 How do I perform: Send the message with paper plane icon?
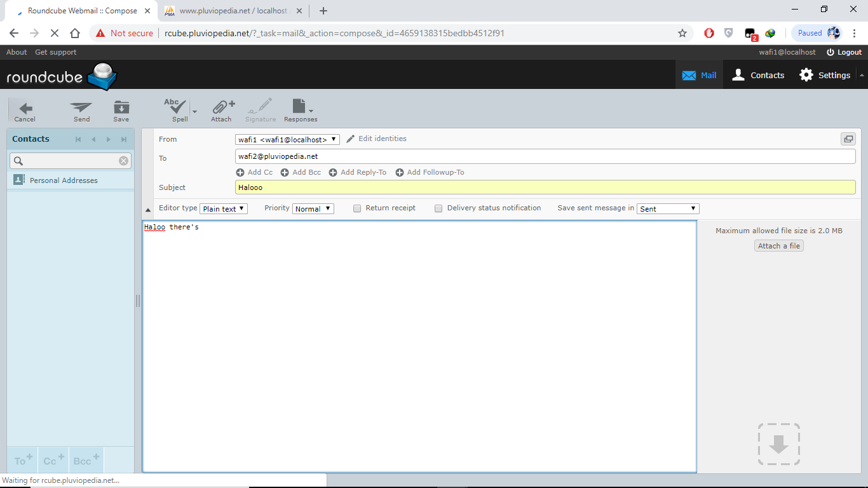tap(81, 111)
